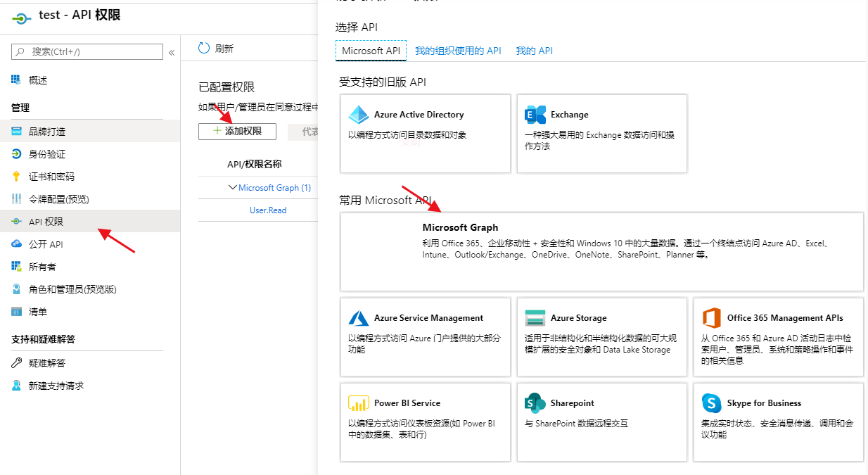Click the Exchange logo icon
Screen dimensions: 868x475
[x=535, y=115]
